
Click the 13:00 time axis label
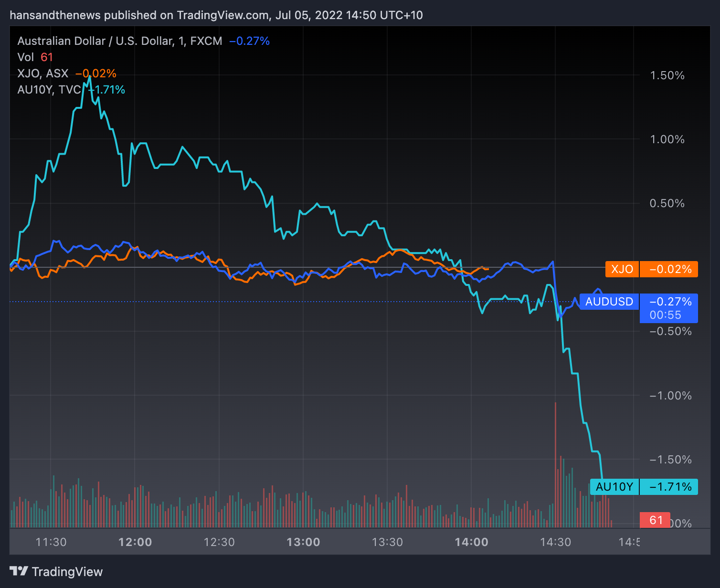pyautogui.click(x=303, y=542)
